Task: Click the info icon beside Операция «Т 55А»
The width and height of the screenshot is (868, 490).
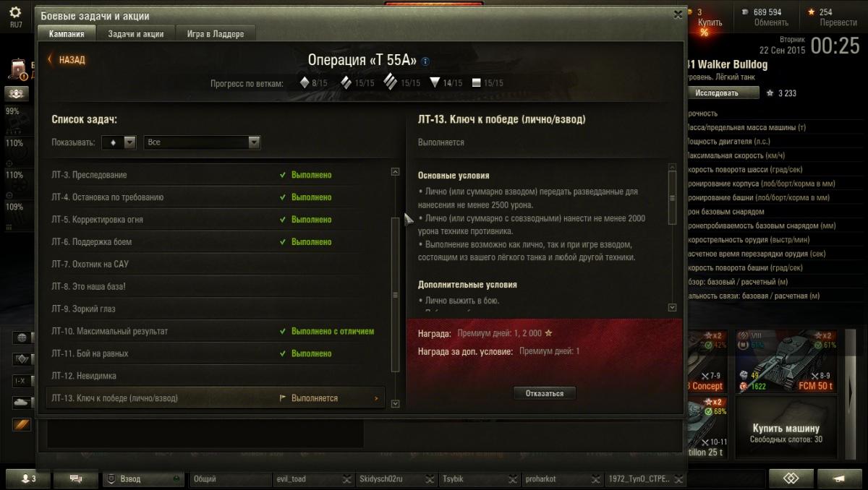Action: (x=425, y=61)
